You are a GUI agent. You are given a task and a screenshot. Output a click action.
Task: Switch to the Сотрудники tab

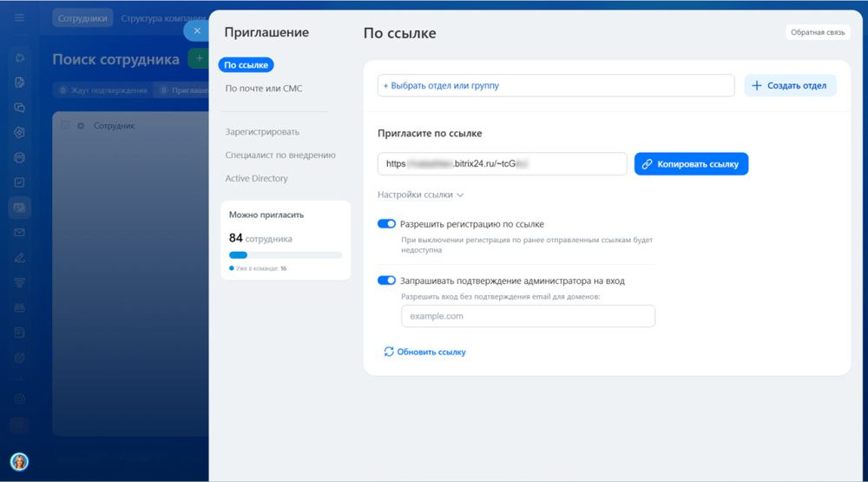[82, 18]
